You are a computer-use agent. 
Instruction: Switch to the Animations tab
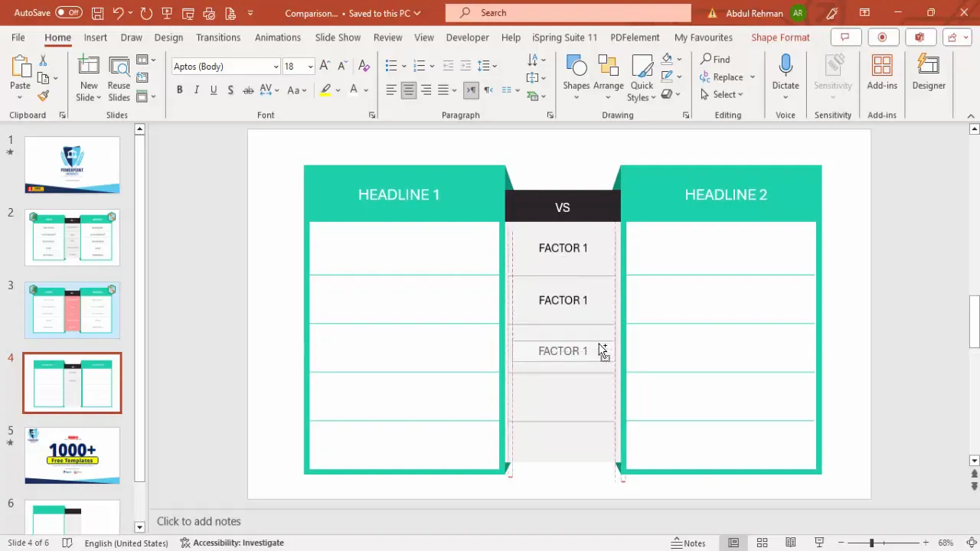[x=278, y=37]
